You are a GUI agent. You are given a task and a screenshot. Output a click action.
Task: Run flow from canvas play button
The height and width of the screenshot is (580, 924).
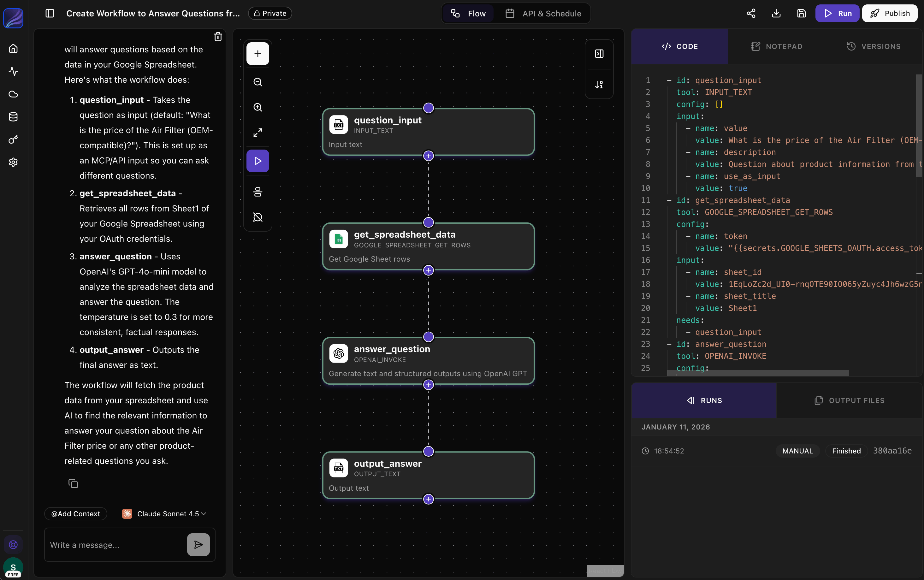coord(258,161)
